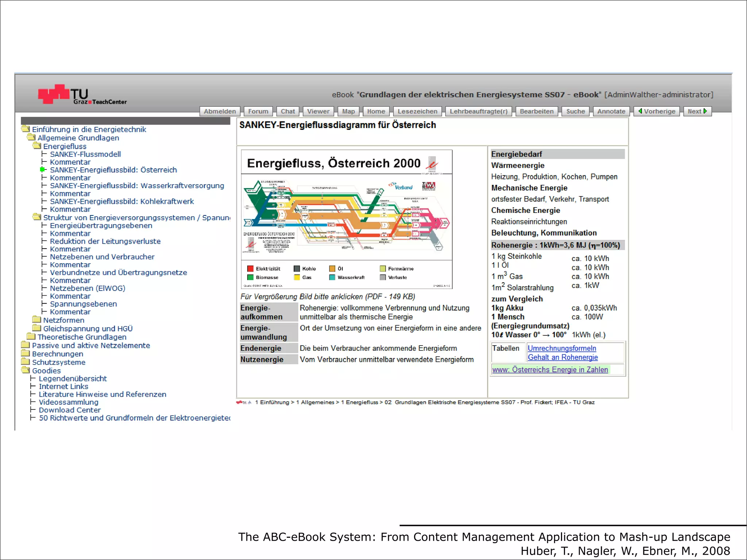Image resolution: width=747 pixels, height=560 pixels.
Task: Expand the Schutzsysteme folder icon
Action: [x=26, y=361]
